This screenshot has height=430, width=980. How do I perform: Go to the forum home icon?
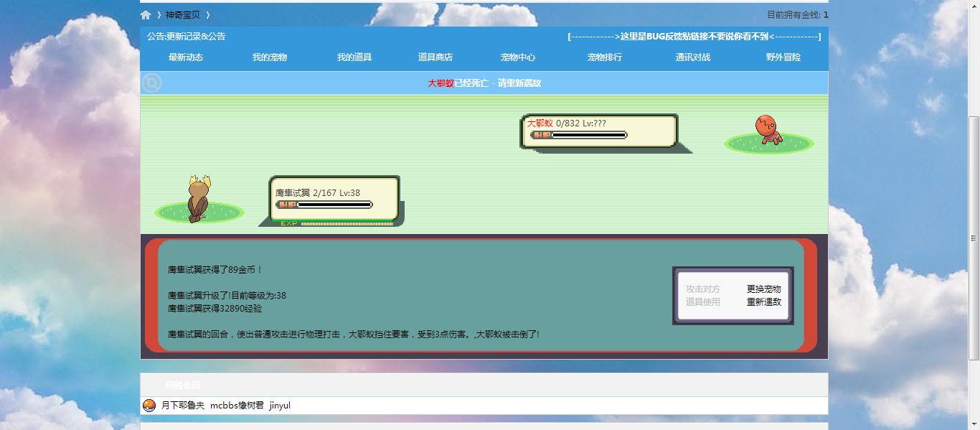146,15
